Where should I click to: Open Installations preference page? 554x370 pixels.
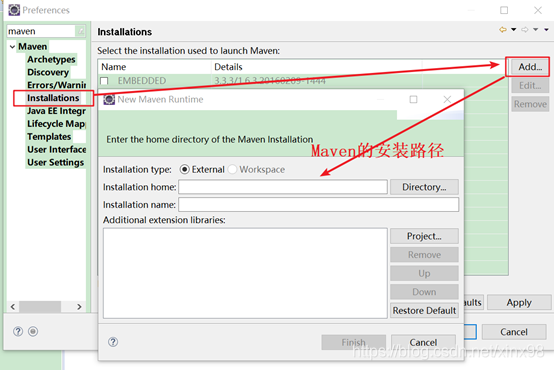[x=53, y=98]
